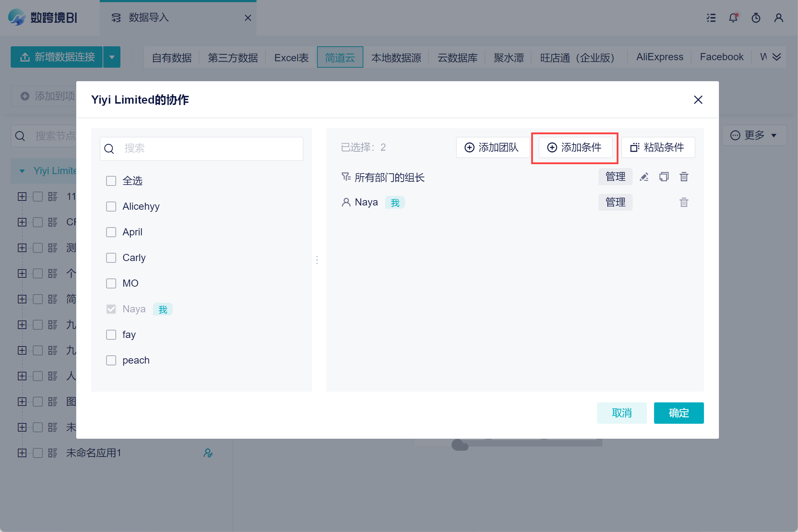The width and height of the screenshot is (798, 532).
Task: Expand the 未命名应用1 tree node
Action: 22,453
